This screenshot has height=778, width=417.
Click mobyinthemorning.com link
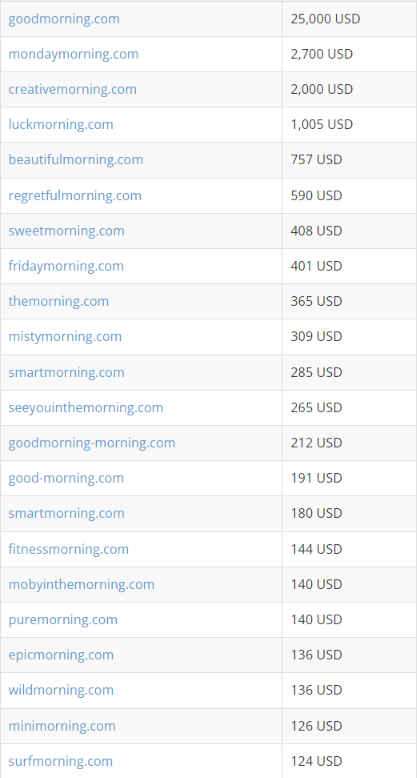pos(81,584)
